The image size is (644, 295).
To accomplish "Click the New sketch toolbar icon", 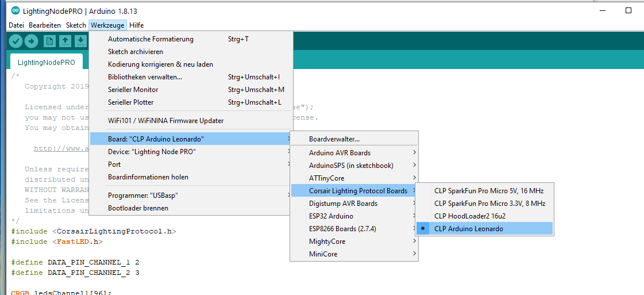I will point(50,41).
